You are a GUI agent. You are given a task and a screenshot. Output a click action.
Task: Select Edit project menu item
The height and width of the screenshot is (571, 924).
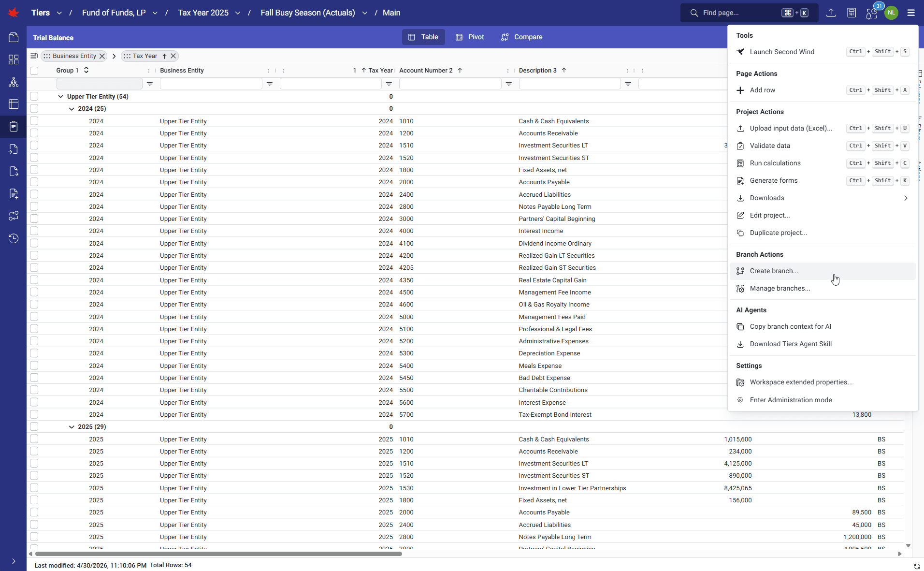pyautogui.click(x=823, y=215)
